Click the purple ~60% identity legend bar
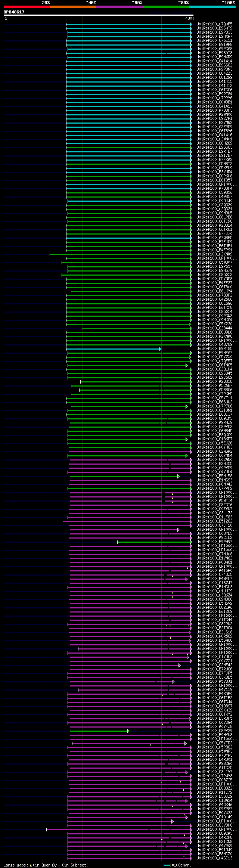 coord(119,7)
